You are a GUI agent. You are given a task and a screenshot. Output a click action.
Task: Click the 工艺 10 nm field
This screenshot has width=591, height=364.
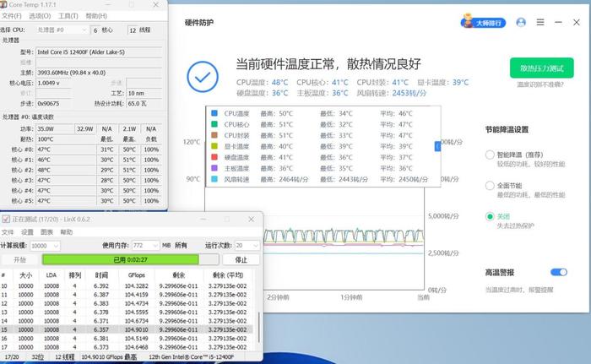click(144, 93)
